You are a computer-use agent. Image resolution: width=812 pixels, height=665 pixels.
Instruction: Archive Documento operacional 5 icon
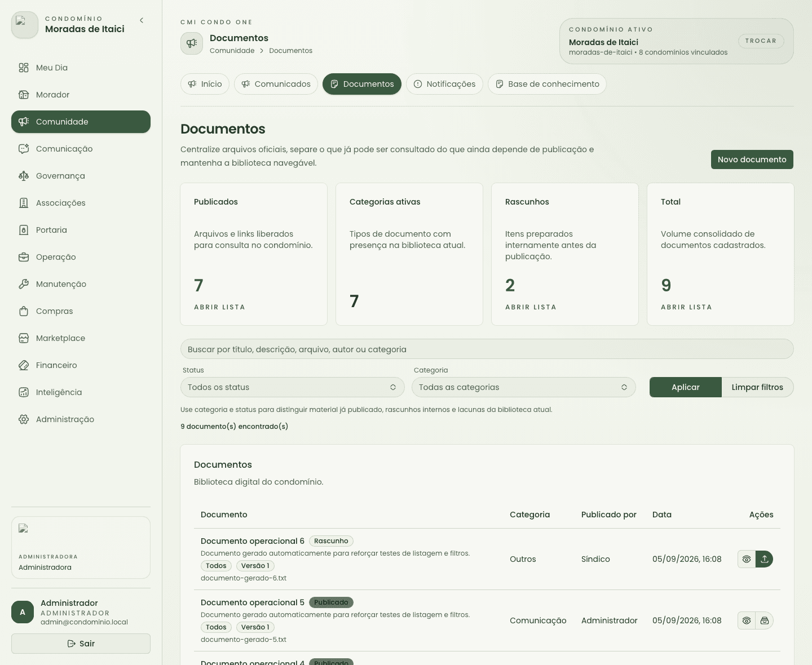click(x=765, y=620)
